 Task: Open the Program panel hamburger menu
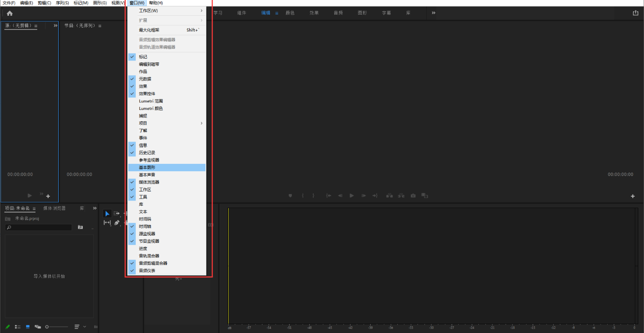[100, 26]
